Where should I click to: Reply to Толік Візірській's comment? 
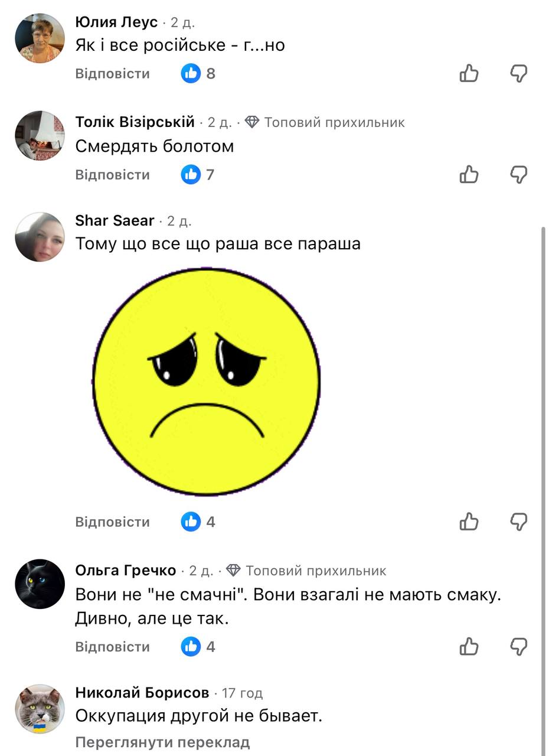[x=113, y=175]
